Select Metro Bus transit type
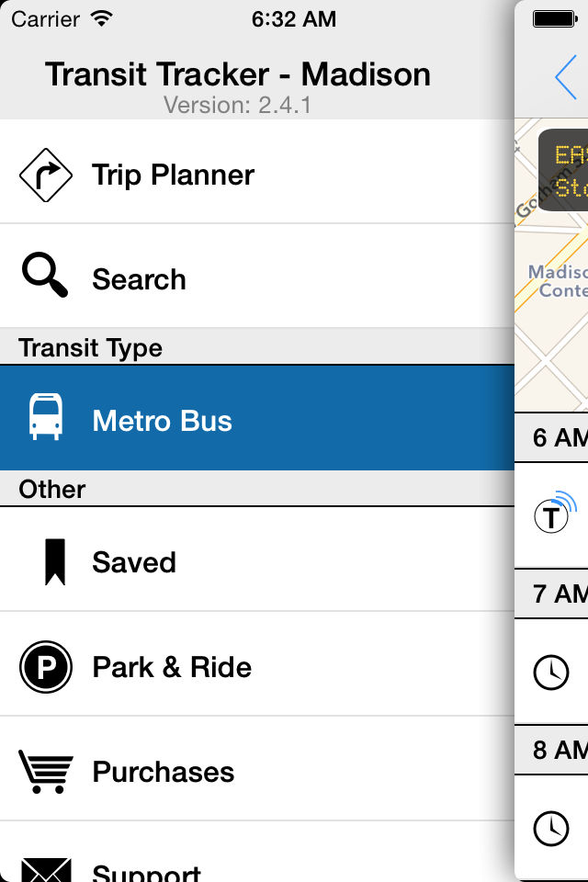 click(x=163, y=421)
